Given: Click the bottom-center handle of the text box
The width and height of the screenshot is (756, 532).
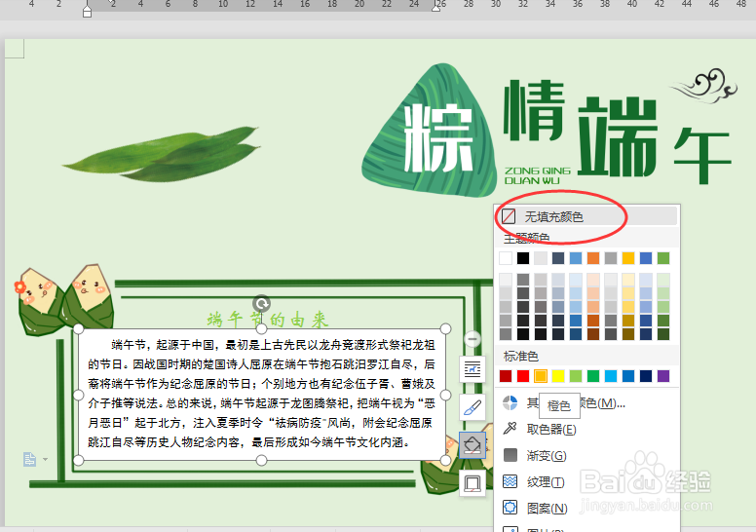Looking at the screenshot, I should [x=261, y=460].
